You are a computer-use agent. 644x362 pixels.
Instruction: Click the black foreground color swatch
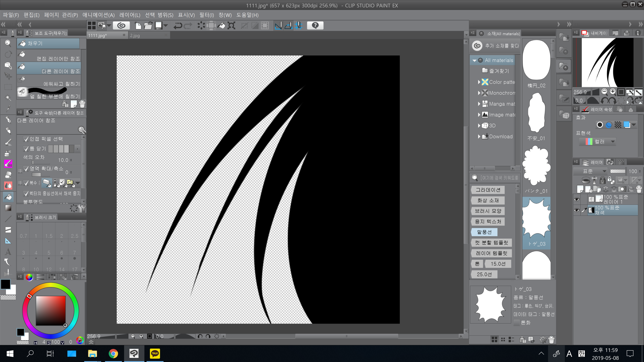point(6,284)
